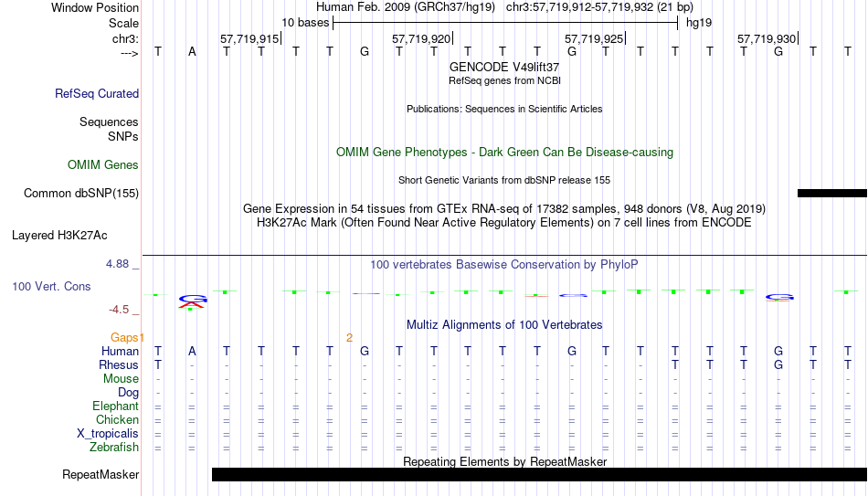The width and height of the screenshot is (868, 496).
Task: Click the GTEx Gene Expression track title
Action: tap(504, 208)
